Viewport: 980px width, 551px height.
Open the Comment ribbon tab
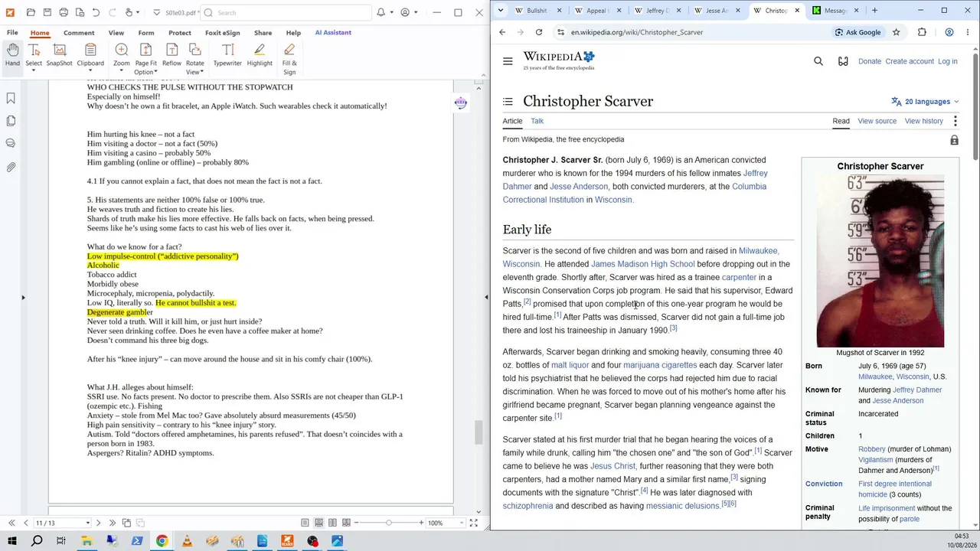[x=79, y=33]
